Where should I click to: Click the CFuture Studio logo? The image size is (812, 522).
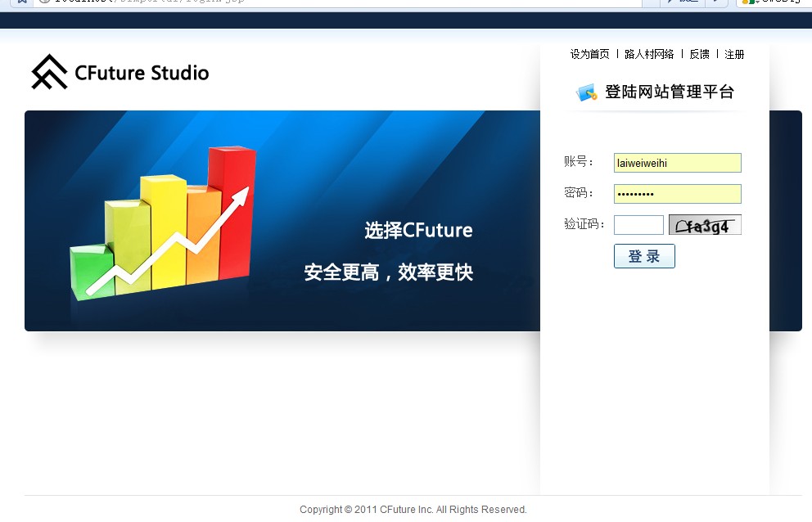(x=120, y=72)
